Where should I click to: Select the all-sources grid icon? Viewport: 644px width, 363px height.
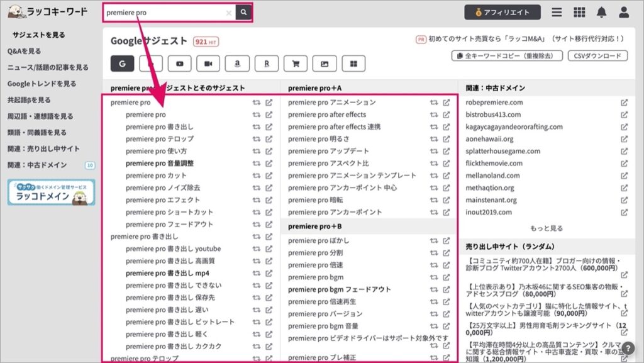[x=353, y=64]
